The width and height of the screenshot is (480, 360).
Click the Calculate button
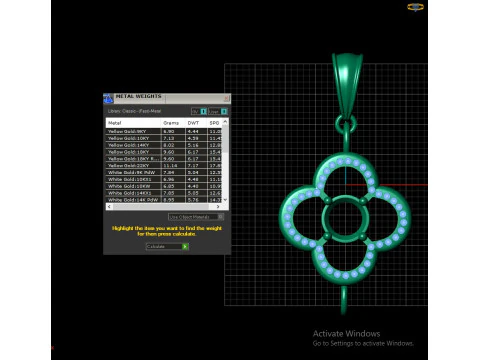167,246
